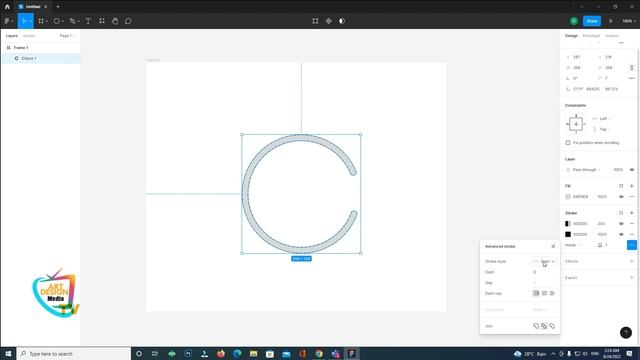
Task: Open the vertical constraint Top dropdown
Action: tap(603, 129)
